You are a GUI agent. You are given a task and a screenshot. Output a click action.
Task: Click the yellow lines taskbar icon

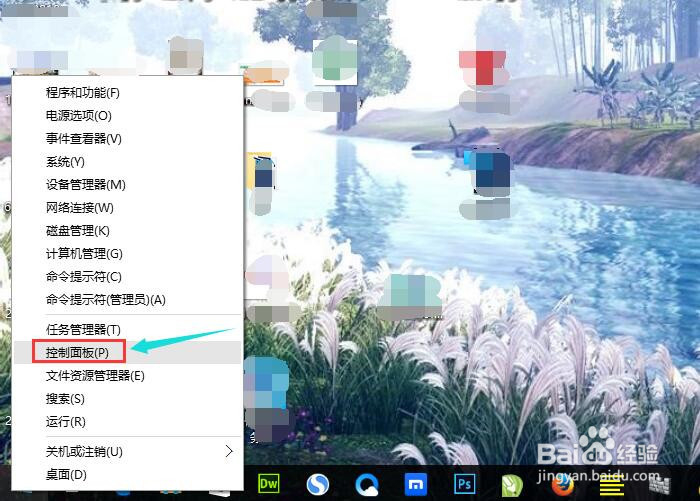[x=612, y=487]
